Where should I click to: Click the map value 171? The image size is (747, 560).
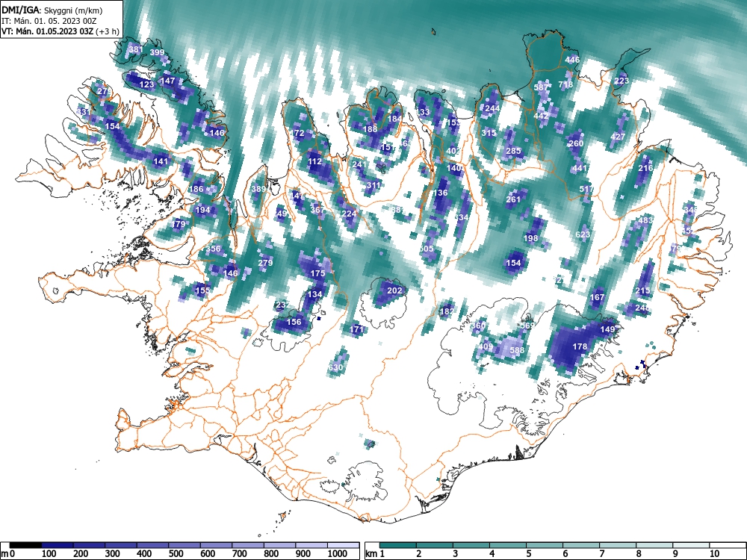(357, 329)
